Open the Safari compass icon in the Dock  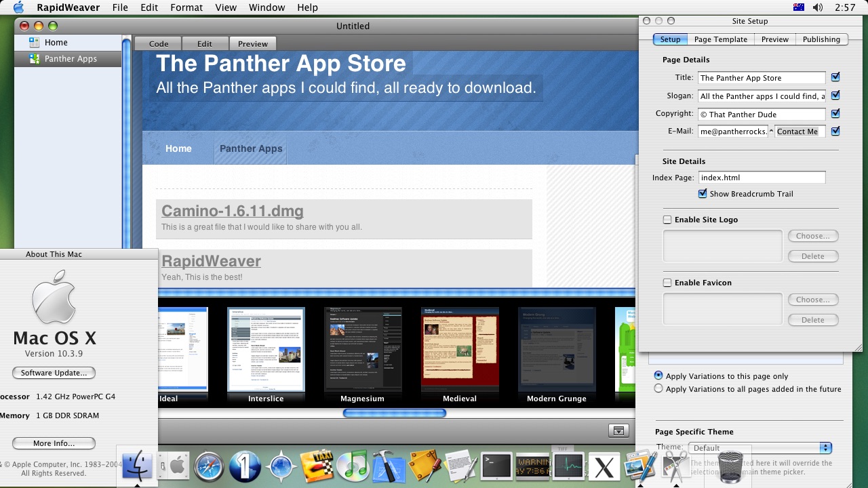pos(209,466)
